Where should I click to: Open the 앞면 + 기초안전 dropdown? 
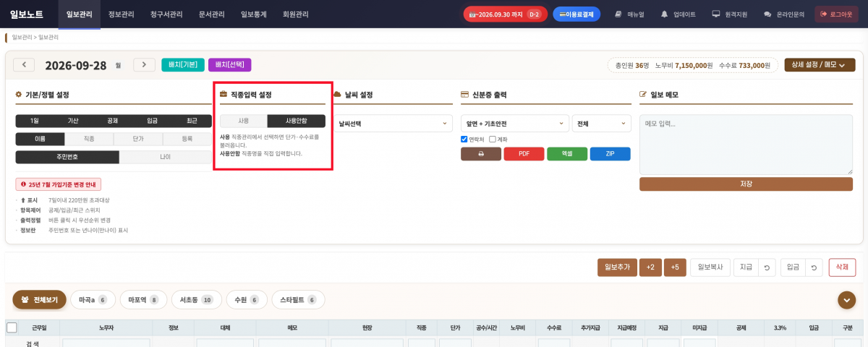point(514,124)
